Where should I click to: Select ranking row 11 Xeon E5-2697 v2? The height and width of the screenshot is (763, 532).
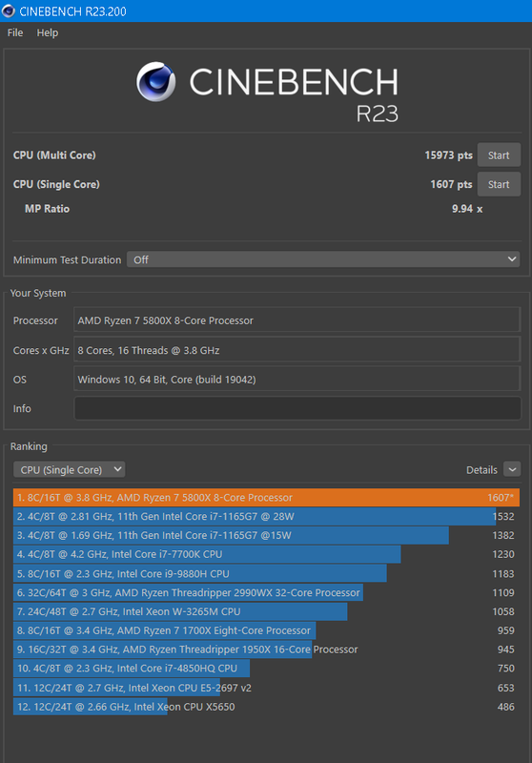pyautogui.click(x=266, y=688)
